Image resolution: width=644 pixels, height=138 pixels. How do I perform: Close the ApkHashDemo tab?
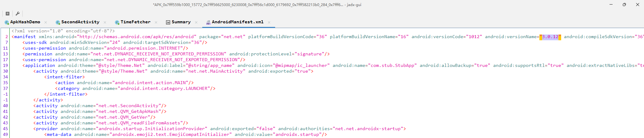pyautogui.click(x=46, y=22)
